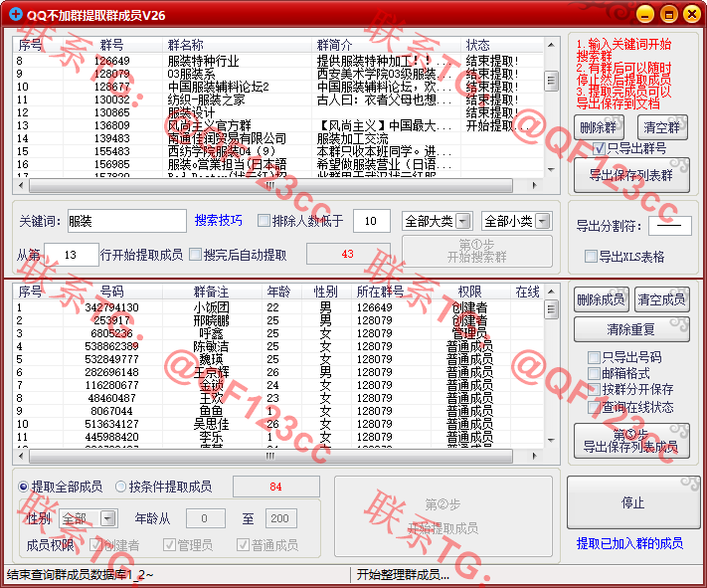Image resolution: width=707 pixels, height=588 pixels.
Task: Open 搜索技巧 link
Action: coord(218,221)
